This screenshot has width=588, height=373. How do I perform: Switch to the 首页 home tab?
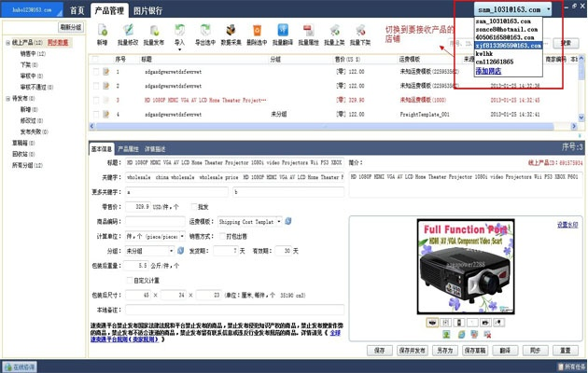[77, 10]
